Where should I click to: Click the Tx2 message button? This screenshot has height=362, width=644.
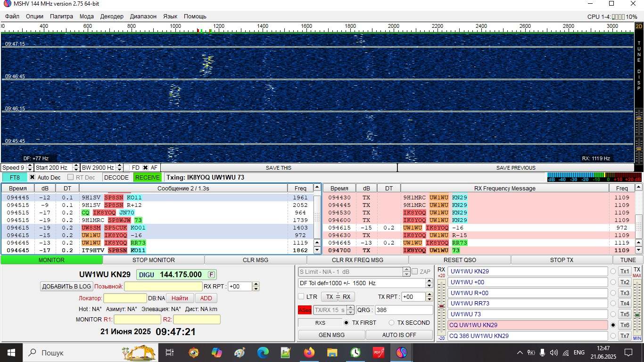[625, 282]
